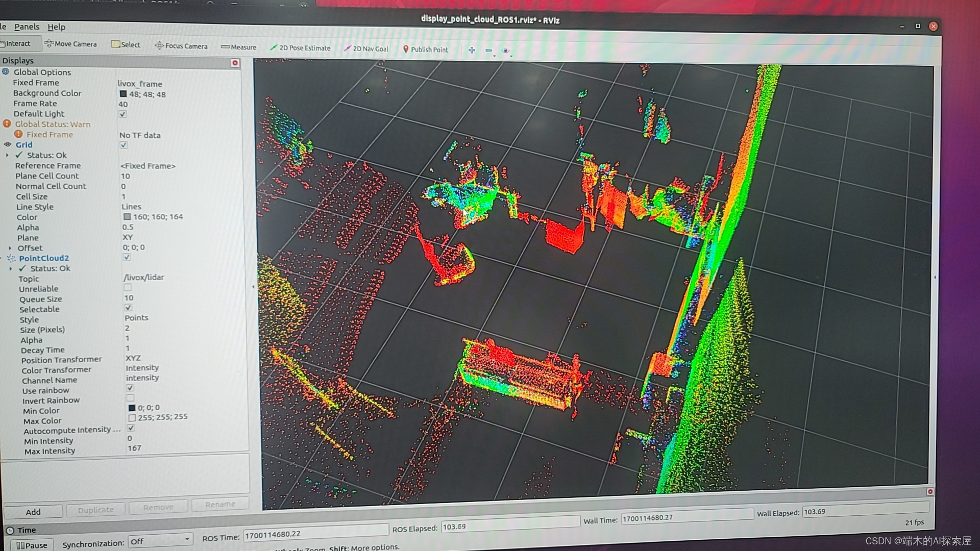Viewport: 980px width, 551px height.
Task: Click the Wall Time field
Action: point(687,517)
